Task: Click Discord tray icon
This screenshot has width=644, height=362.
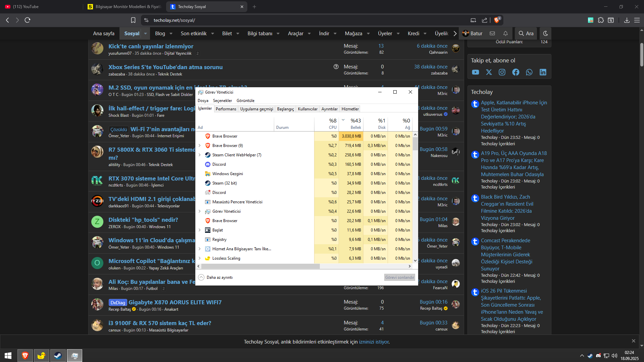Action: click(x=598, y=356)
